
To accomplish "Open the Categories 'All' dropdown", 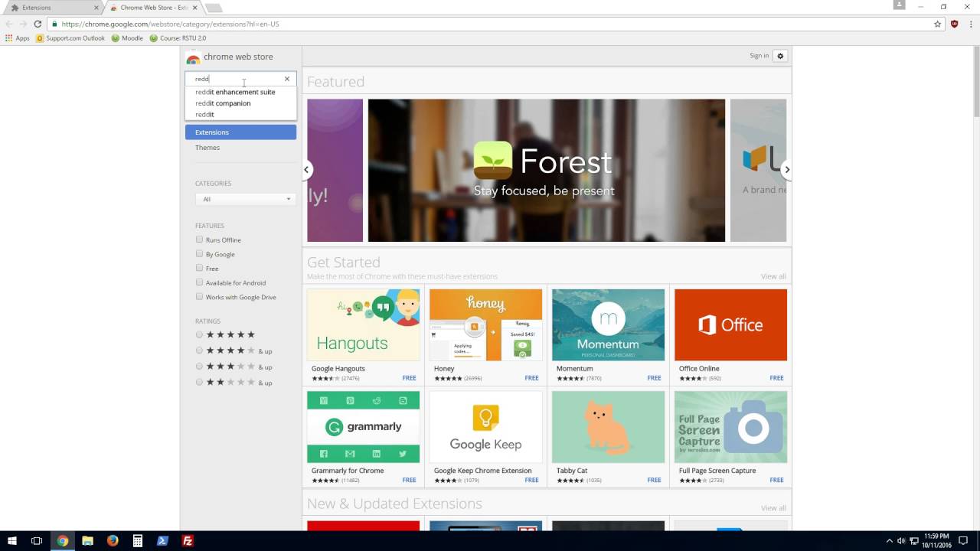I will click(244, 199).
